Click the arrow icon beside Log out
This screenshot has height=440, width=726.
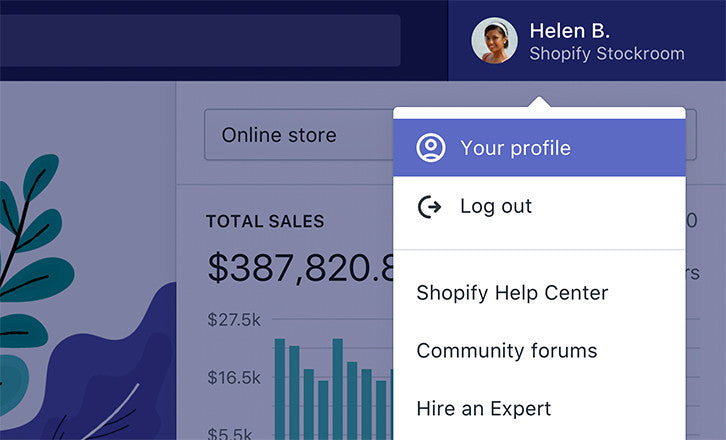430,206
